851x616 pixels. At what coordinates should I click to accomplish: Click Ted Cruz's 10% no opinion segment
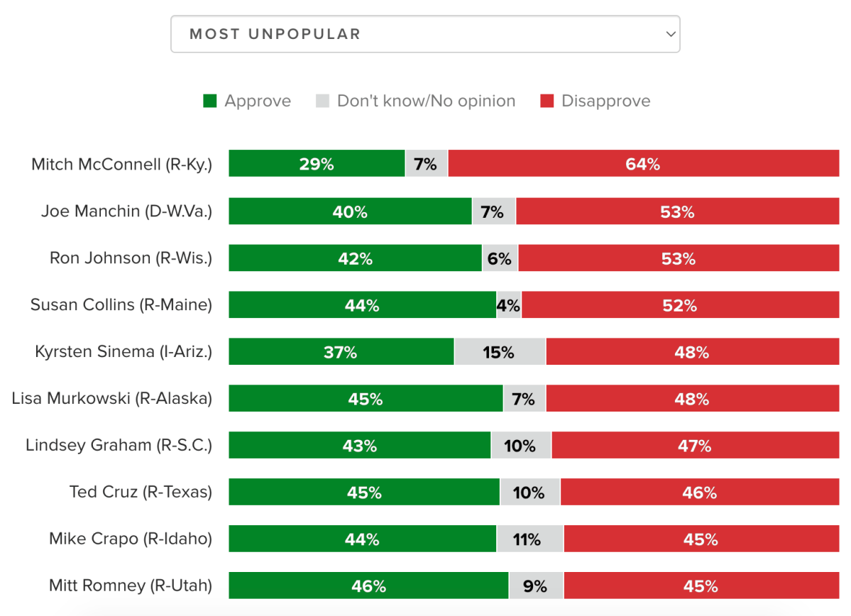(x=529, y=493)
